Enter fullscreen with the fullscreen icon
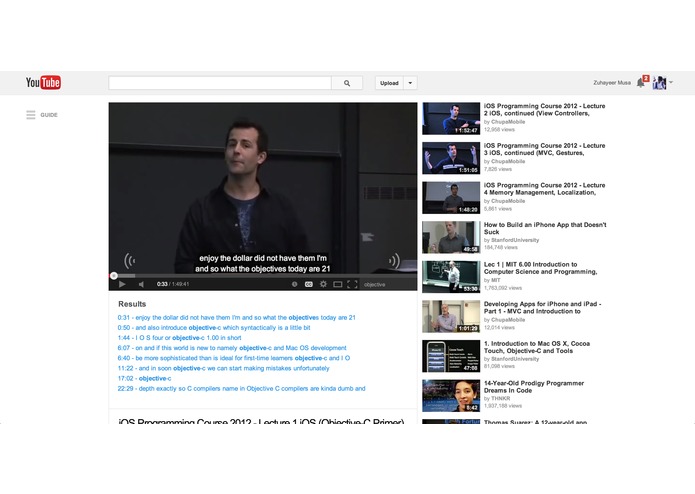 click(x=352, y=284)
